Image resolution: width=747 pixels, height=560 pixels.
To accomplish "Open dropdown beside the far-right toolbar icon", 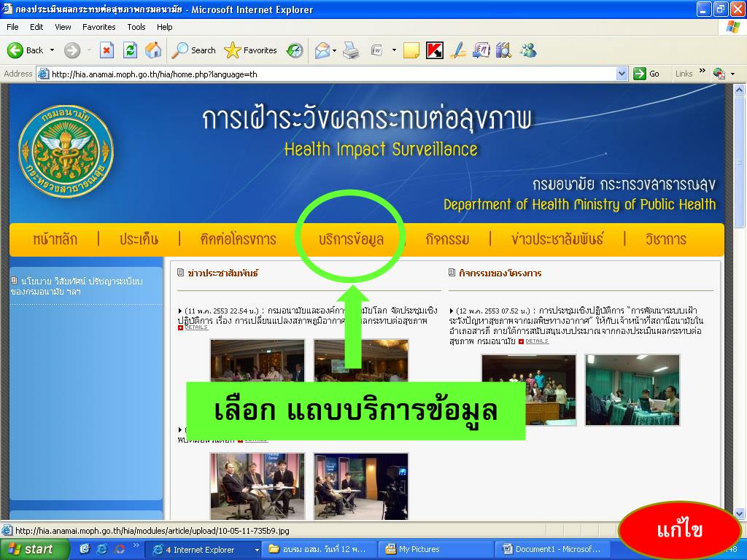I will click(x=732, y=74).
